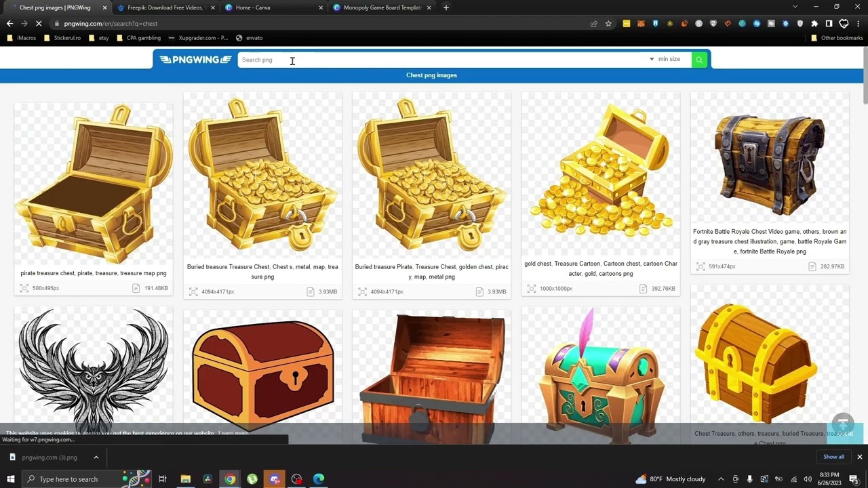Select the empty pirate treasure chest thumbnail

coord(94,183)
